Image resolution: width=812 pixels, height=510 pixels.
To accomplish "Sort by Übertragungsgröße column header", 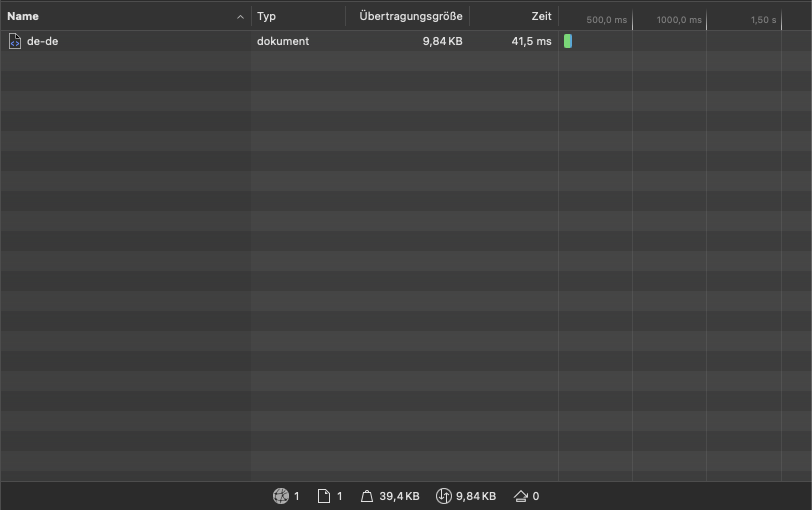I will coord(410,17).
